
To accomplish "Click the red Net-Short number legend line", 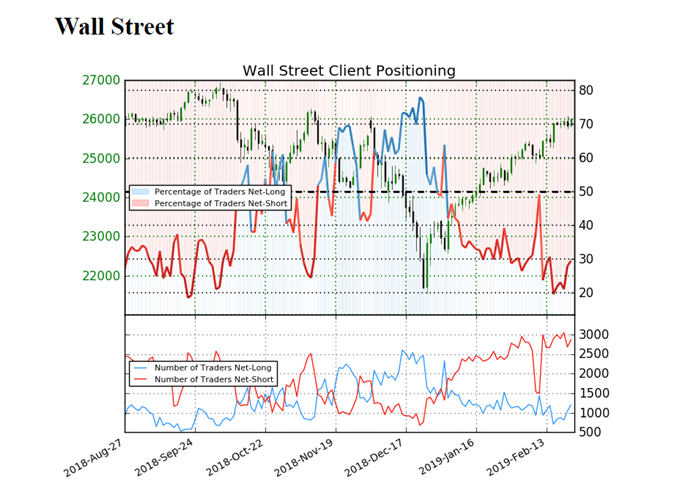I will [140, 379].
